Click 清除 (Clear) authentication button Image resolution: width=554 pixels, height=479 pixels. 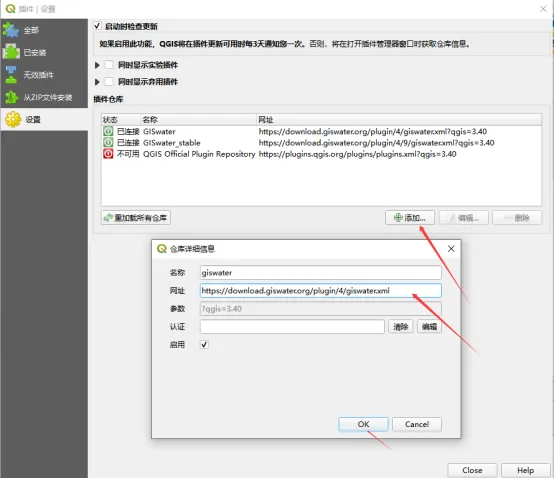click(401, 326)
